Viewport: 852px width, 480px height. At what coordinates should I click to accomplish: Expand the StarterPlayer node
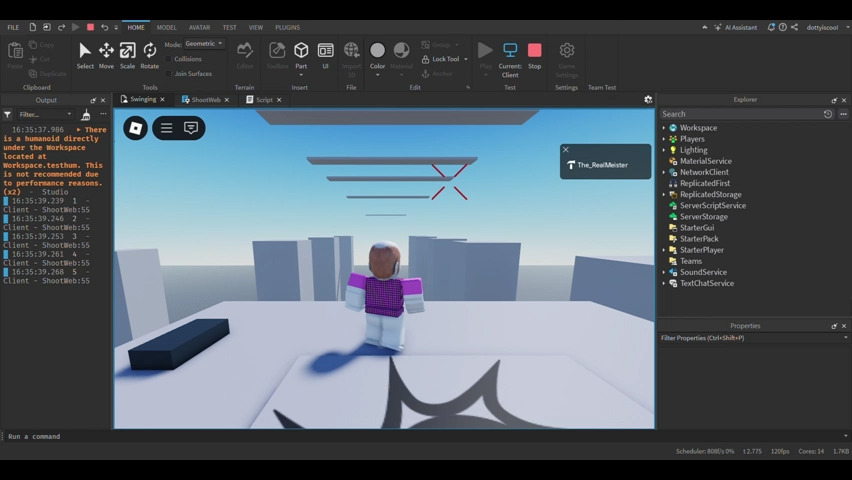pyautogui.click(x=663, y=250)
